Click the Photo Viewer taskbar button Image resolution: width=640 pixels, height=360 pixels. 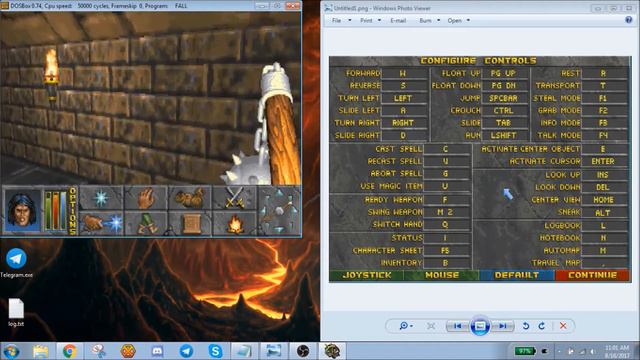coord(273,351)
